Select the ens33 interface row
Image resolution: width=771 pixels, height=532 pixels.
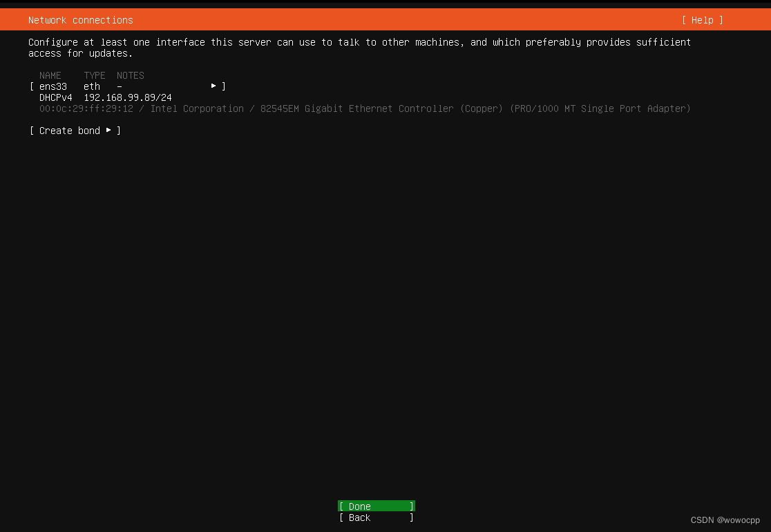[127, 86]
